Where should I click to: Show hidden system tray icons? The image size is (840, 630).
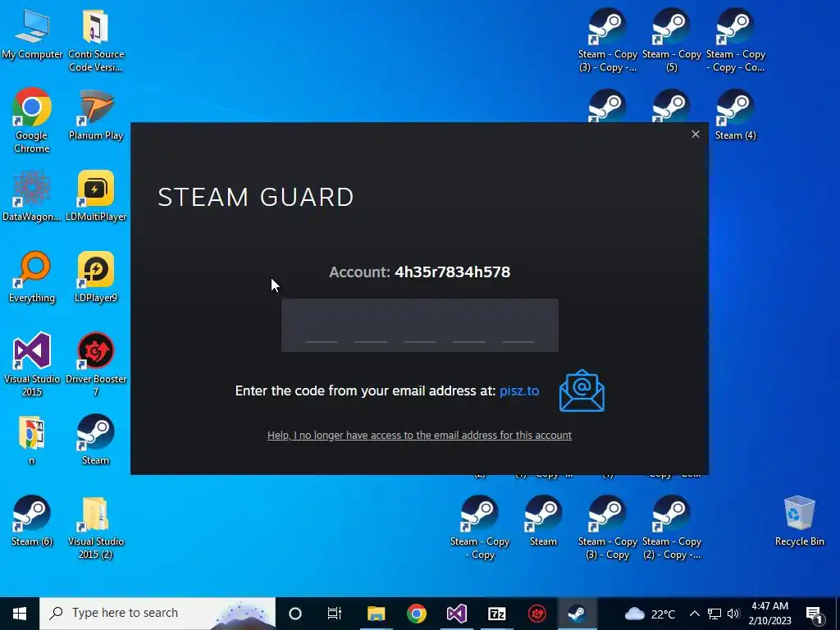(694, 614)
